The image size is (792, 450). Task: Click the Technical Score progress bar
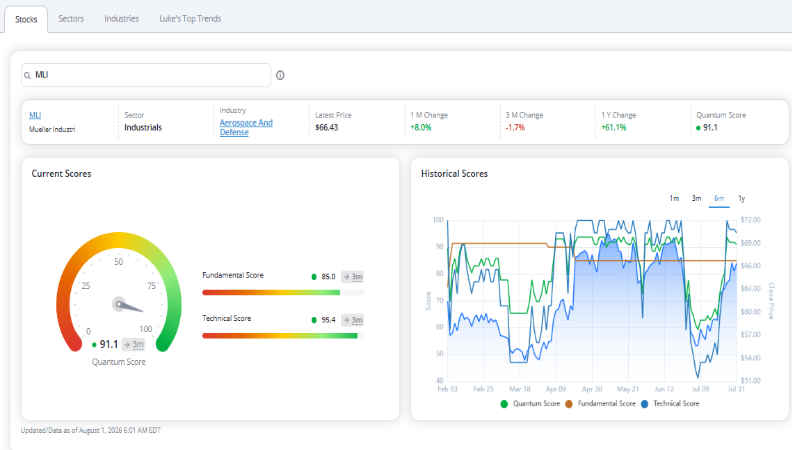(x=283, y=336)
